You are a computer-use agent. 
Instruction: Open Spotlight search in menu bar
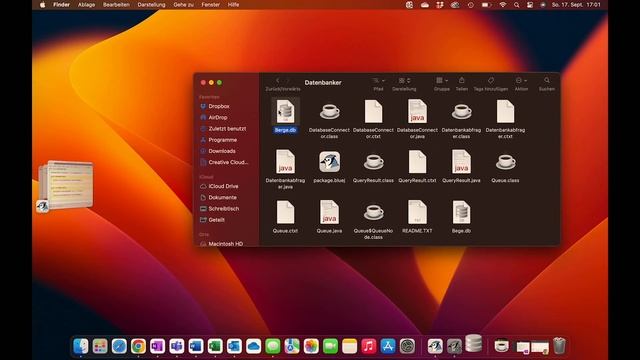pos(517,5)
